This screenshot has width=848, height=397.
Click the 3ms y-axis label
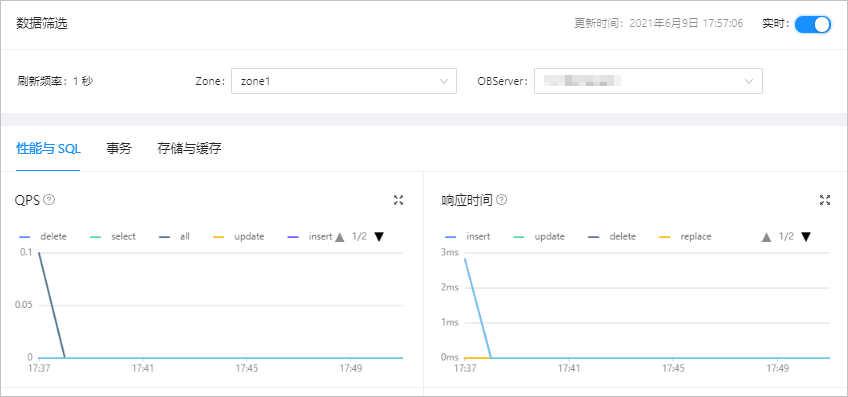coord(450,253)
